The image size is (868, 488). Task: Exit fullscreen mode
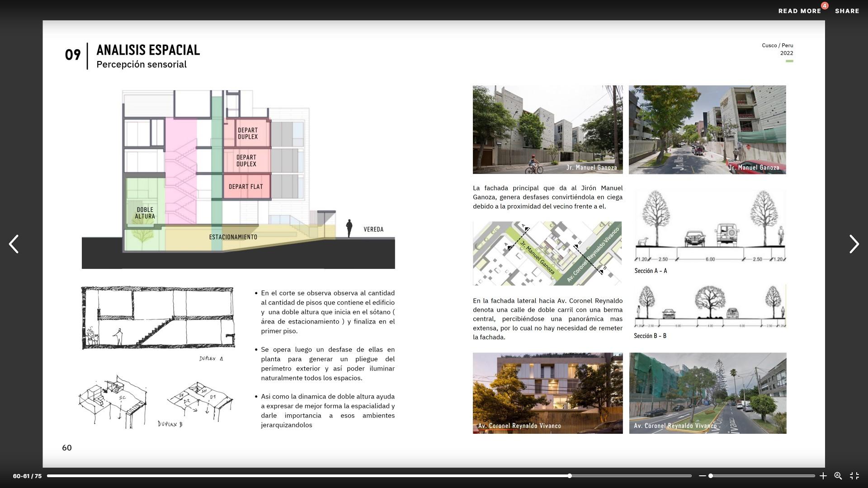[x=854, y=476]
